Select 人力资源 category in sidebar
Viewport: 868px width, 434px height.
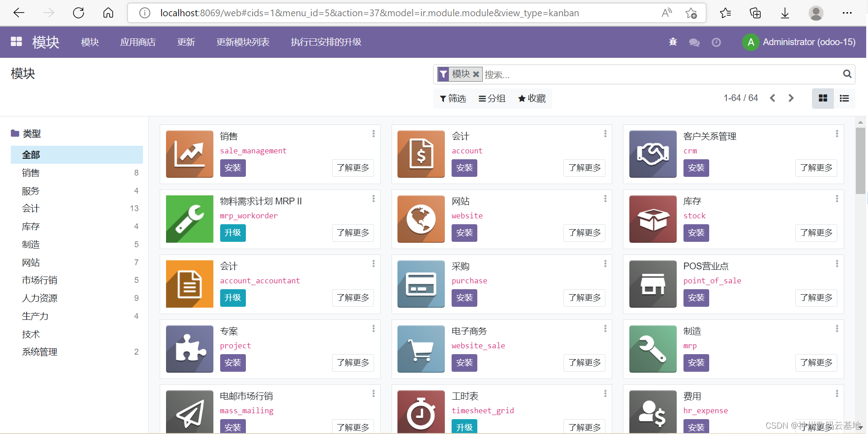77,298
